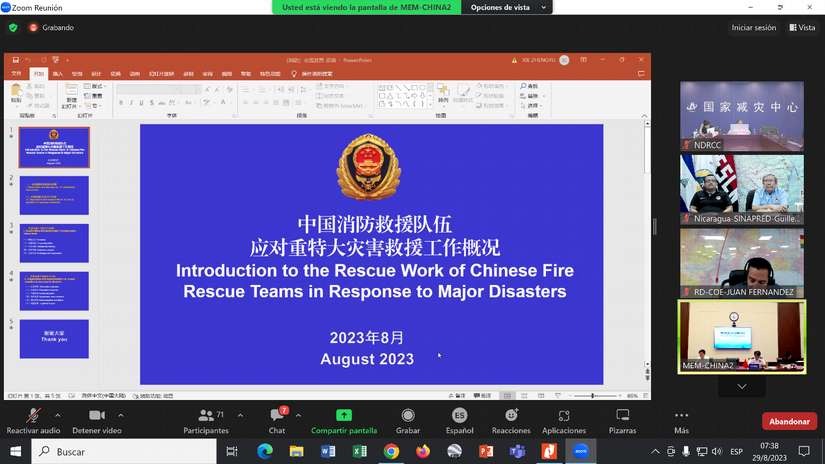Open the Más options menu

pyautogui.click(x=681, y=416)
